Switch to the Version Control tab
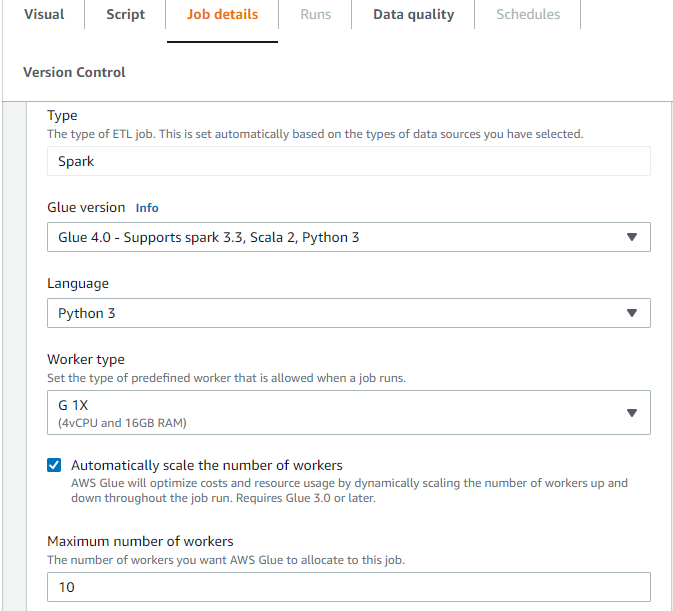The height and width of the screenshot is (611, 673). (74, 72)
